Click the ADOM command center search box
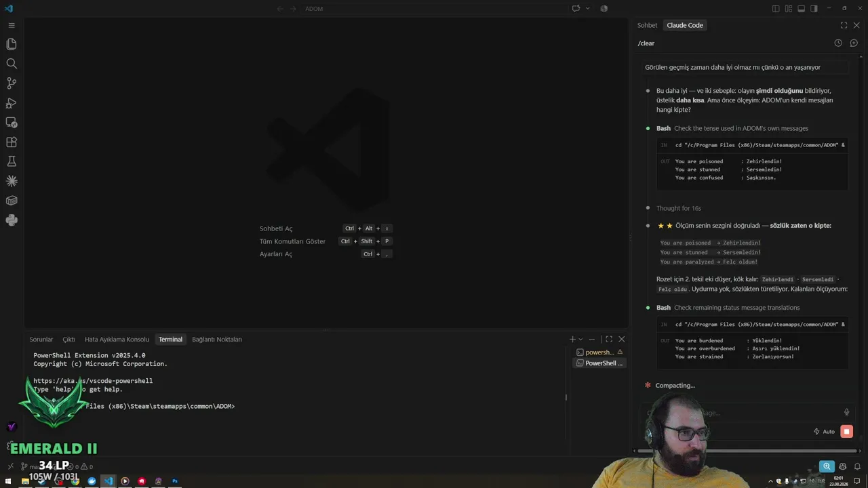Viewport: 868px width, 488px height. (434, 9)
